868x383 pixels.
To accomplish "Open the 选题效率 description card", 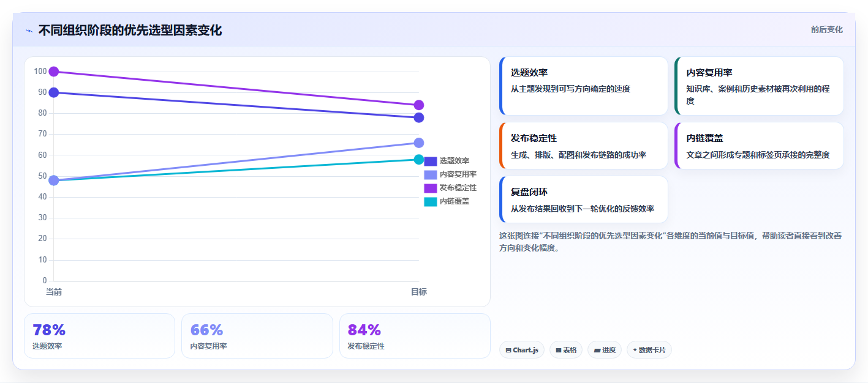I will 584,86.
